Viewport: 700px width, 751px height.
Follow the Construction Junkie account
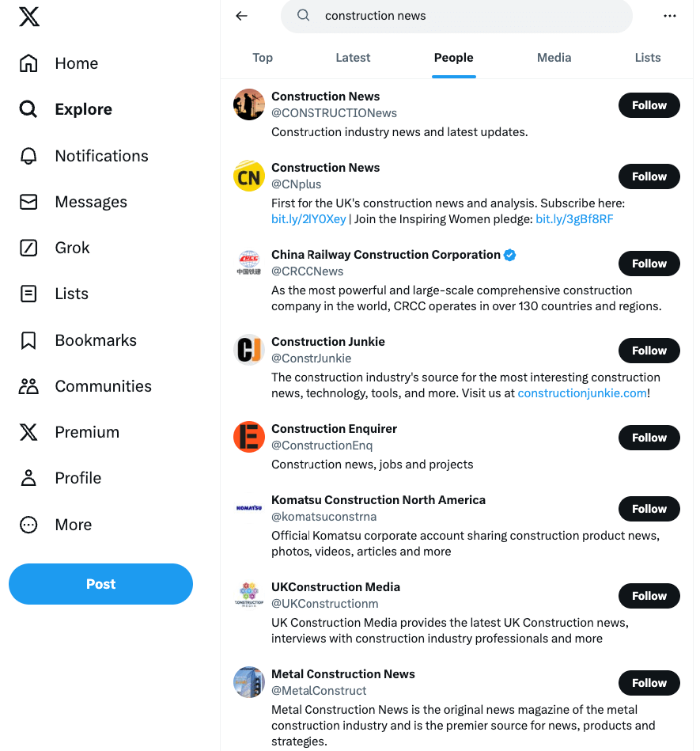649,351
